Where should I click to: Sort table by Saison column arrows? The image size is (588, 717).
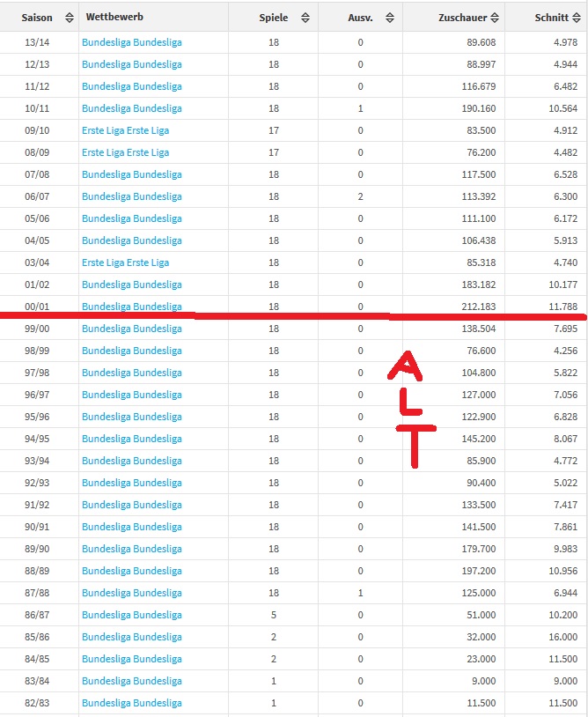pos(70,18)
